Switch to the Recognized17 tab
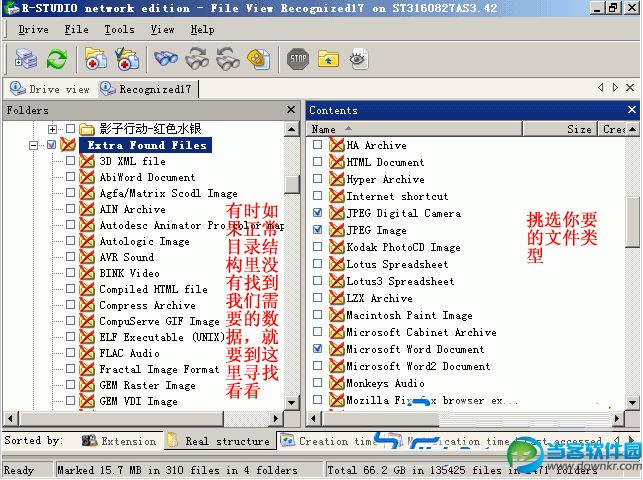This screenshot has width=643, height=480. (148, 89)
